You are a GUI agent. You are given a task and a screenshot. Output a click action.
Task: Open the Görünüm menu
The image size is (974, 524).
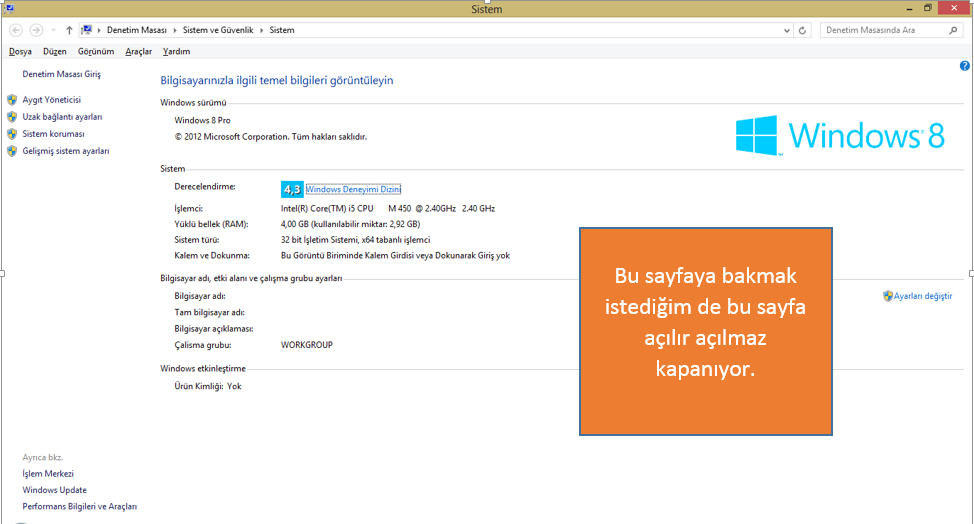click(x=96, y=52)
